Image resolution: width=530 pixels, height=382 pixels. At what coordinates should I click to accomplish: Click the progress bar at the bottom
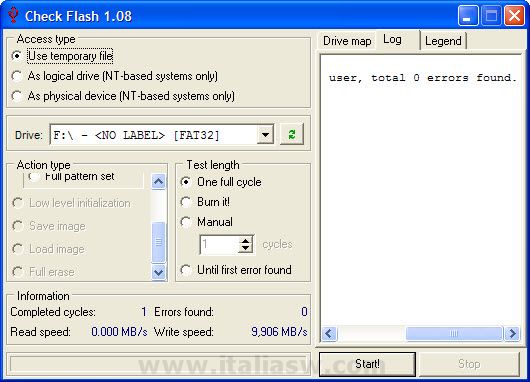click(x=158, y=365)
